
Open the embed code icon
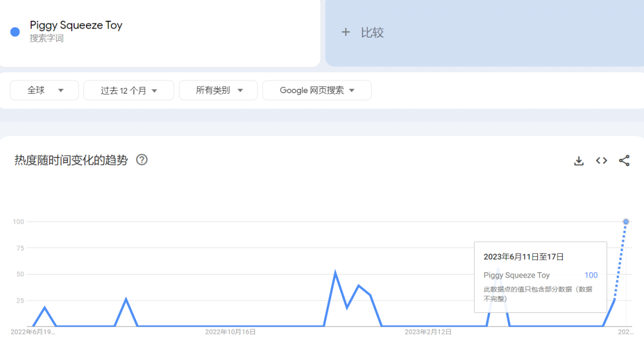(x=601, y=161)
